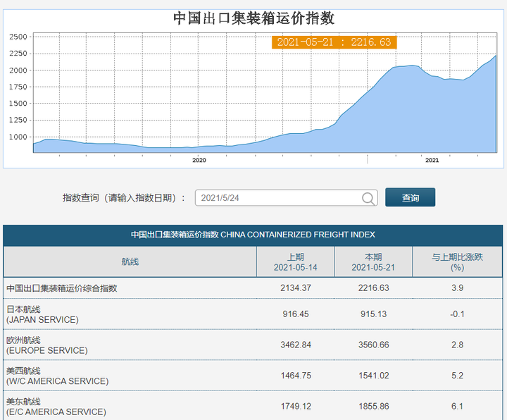The height and width of the screenshot is (420, 507).
Task: Click the E/C America value 1855.86
Action: [373, 407]
